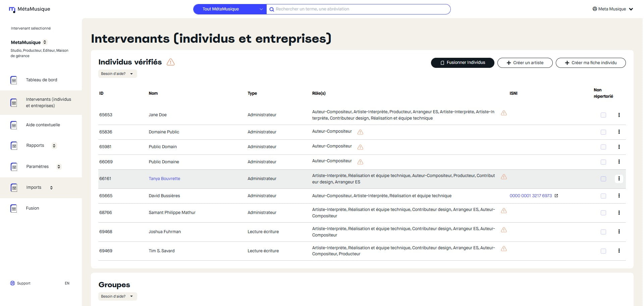Click the Fusion sidebar icon

pyautogui.click(x=14, y=208)
